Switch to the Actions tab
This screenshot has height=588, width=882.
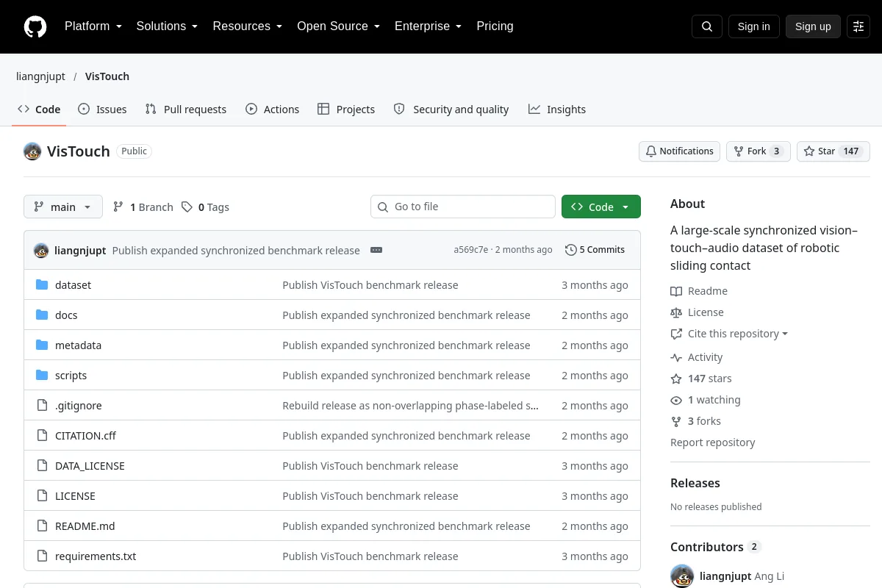point(273,110)
